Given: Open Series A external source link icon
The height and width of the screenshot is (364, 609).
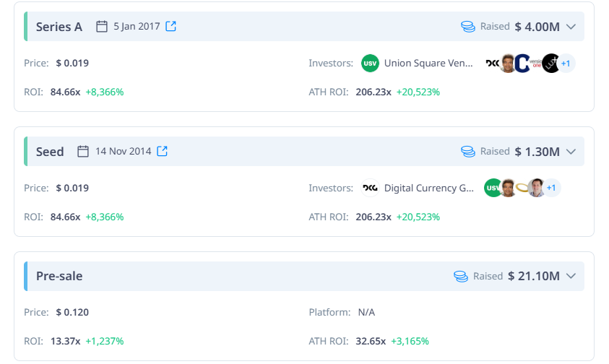Looking at the screenshot, I should point(171,26).
